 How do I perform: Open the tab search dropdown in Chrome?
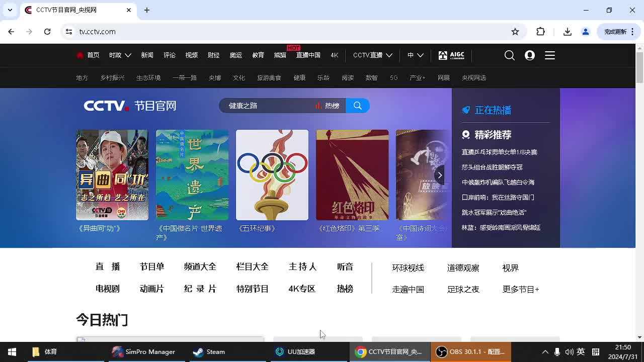(10, 10)
